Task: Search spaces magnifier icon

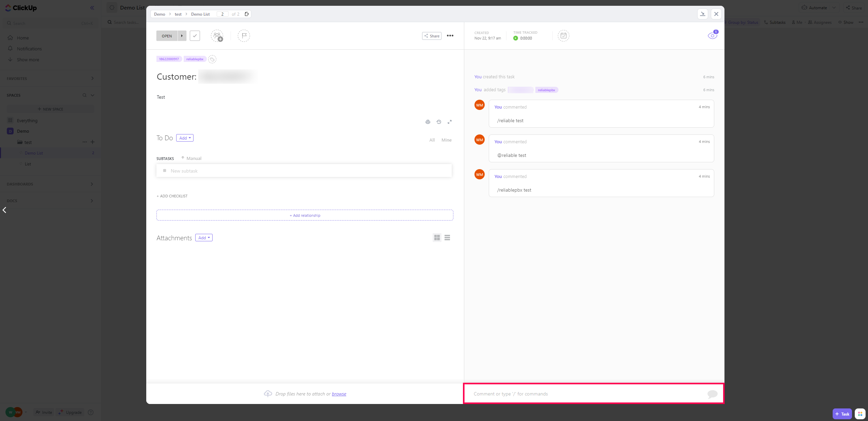Action: click(x=84, y=95)
